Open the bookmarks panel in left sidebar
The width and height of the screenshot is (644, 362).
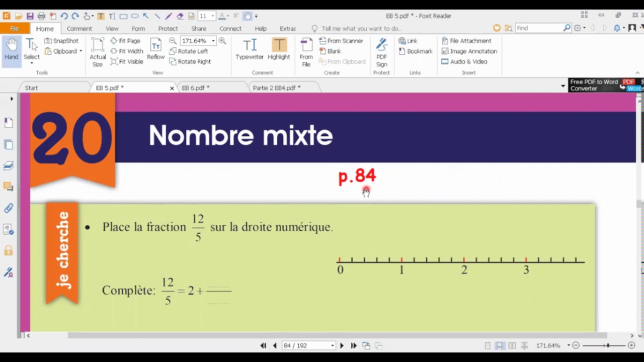[9, 122]
